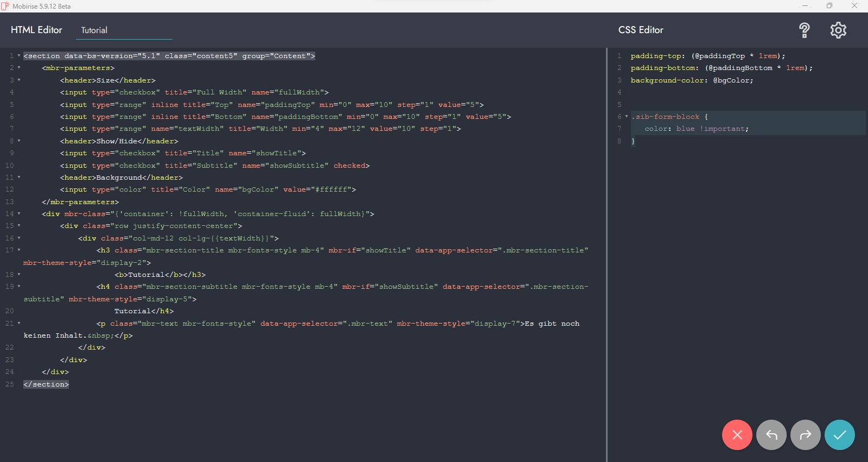
Task: Collapse the mbr-parameters fold arrow on line 2
Action: tap(19, 68)
